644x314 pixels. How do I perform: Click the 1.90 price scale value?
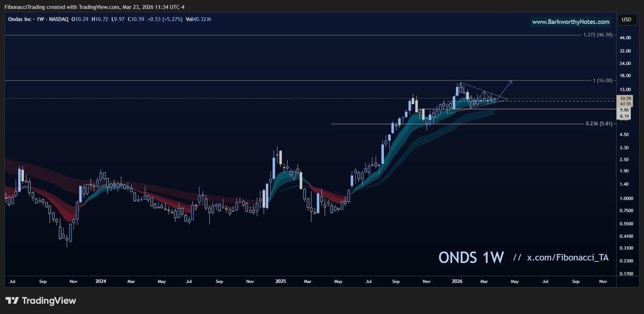624,171
